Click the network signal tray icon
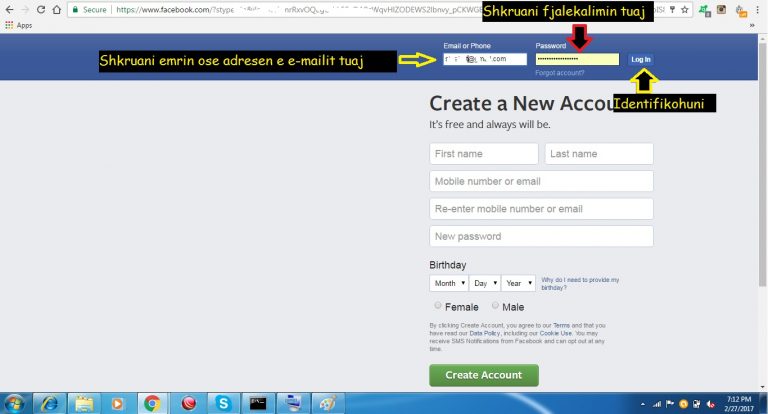This screenshot has height=414, width=768. tap(657, 404)
